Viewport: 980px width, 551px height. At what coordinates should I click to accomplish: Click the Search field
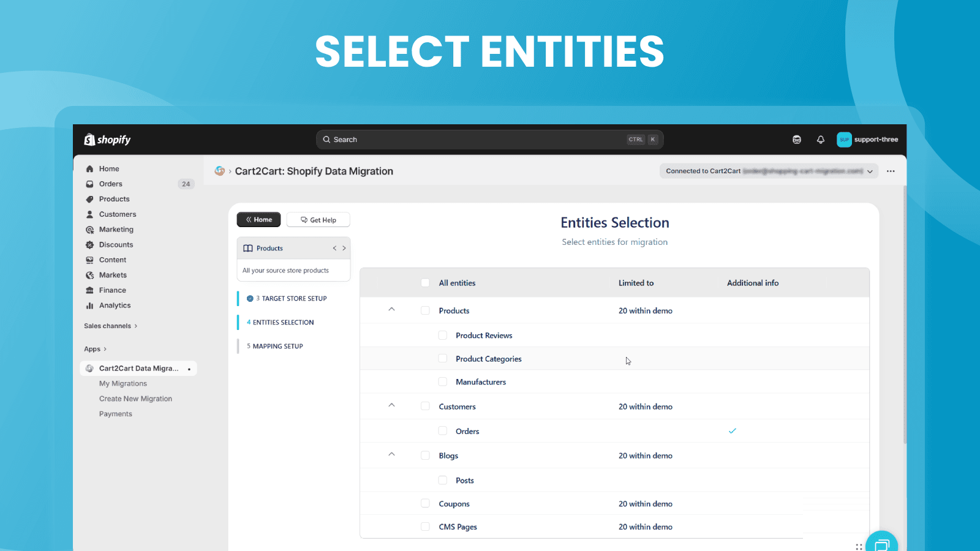click(x=489, y=140)
